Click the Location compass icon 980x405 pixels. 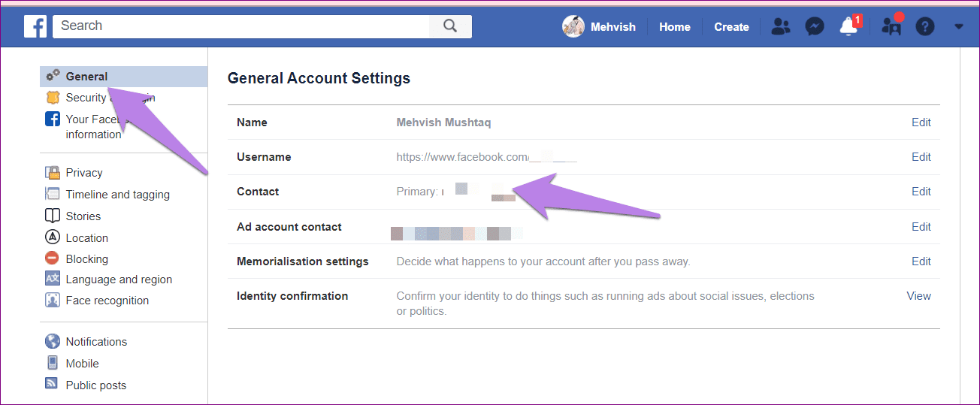pos(53,237)
